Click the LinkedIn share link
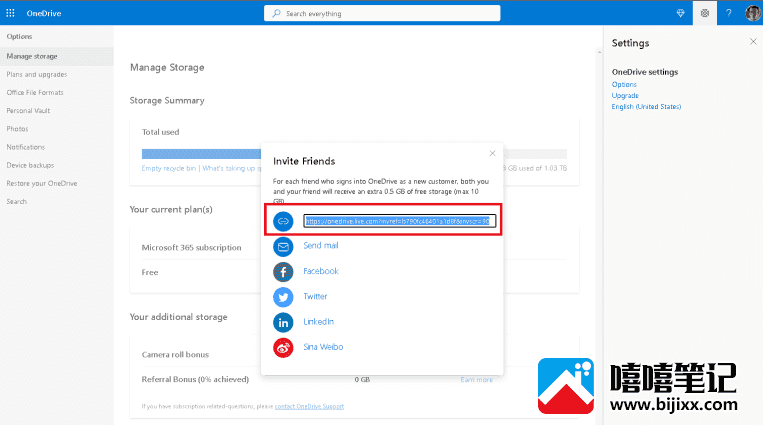The image size is (763, 425). (318, 321)
